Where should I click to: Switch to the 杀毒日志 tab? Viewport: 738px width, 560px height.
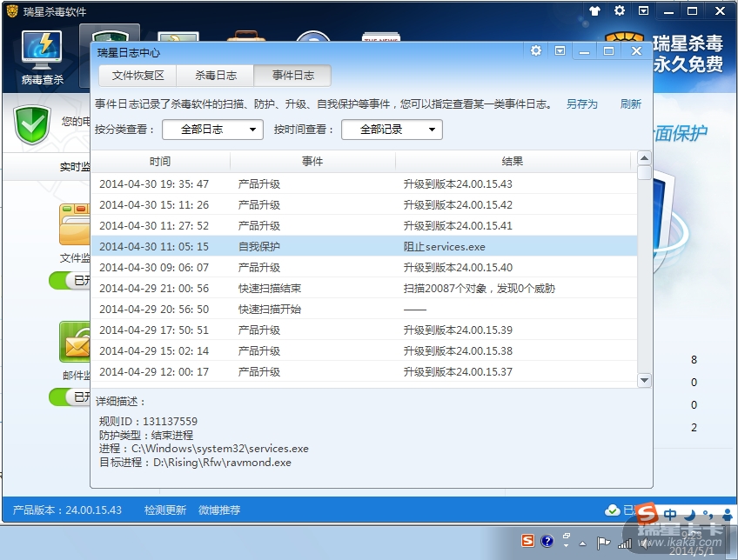click(x=215, y=76)
